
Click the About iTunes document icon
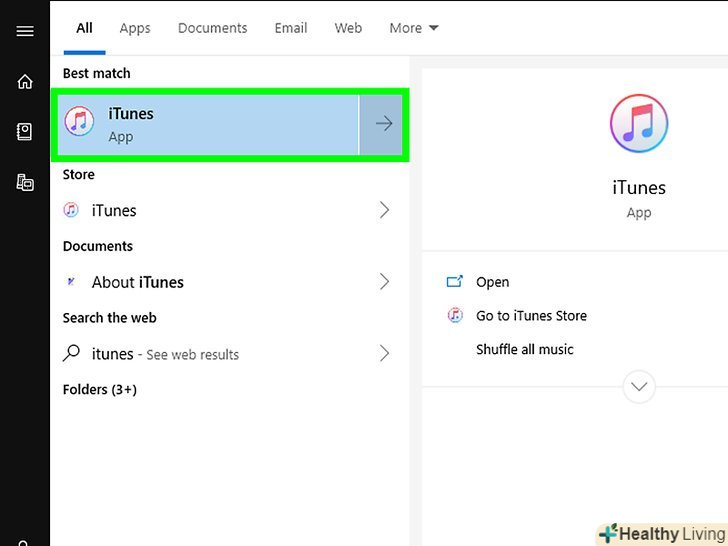[71, 282]
